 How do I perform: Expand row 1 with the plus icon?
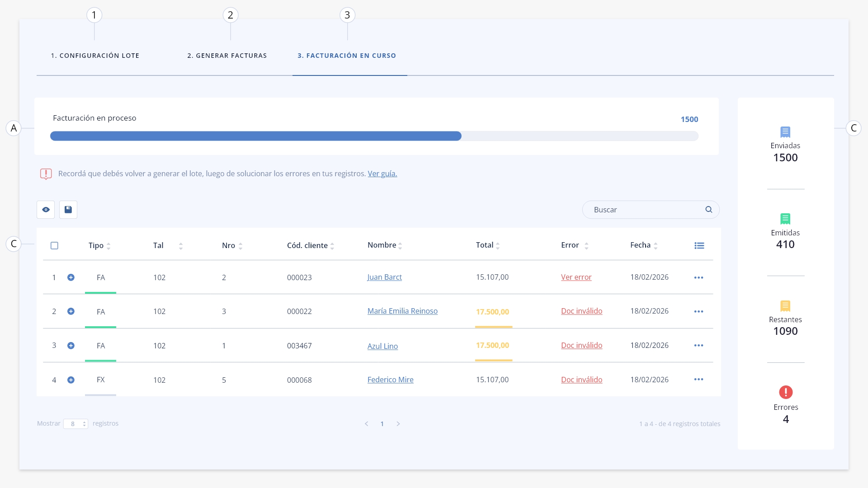[71, 277]
